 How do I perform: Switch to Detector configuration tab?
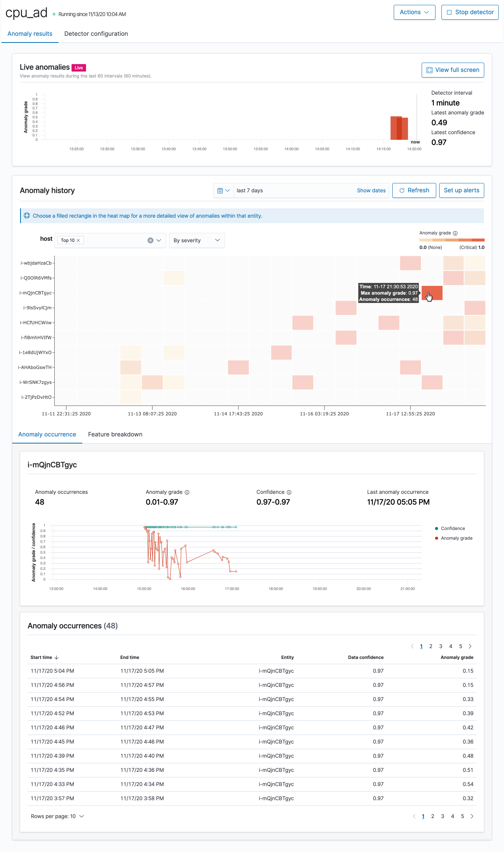tap(96, 34)
